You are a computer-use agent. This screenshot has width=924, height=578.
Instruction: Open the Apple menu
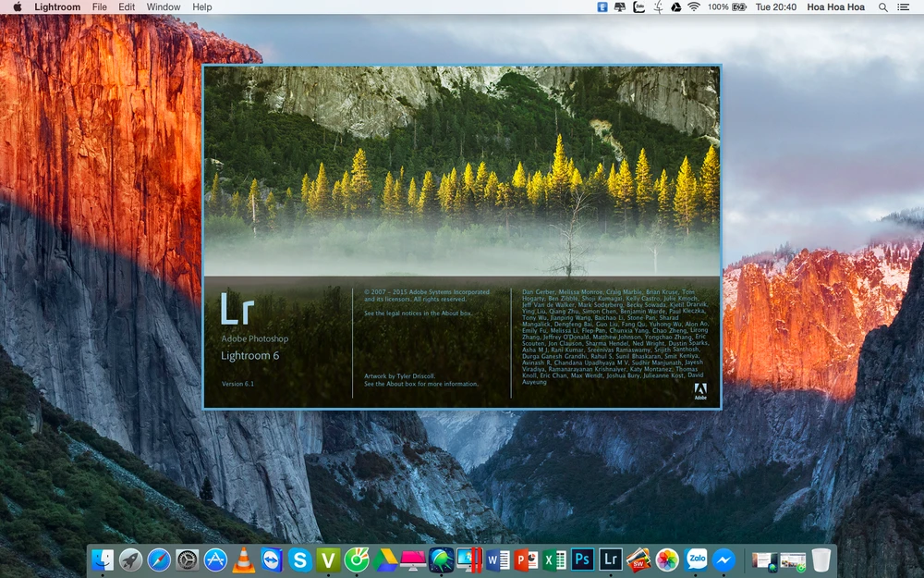(x=17, y=7)
